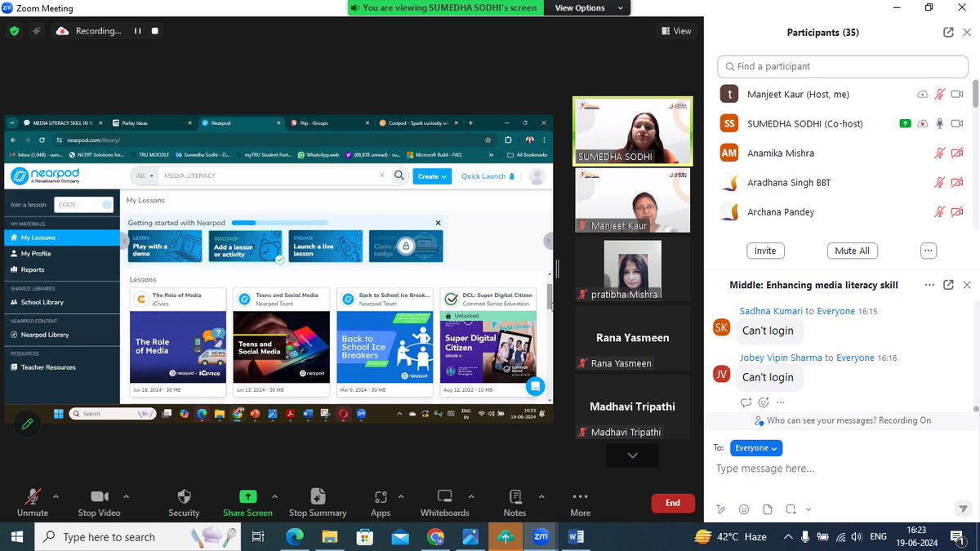
Task: Pause the recording
Action: coord(137,31)
